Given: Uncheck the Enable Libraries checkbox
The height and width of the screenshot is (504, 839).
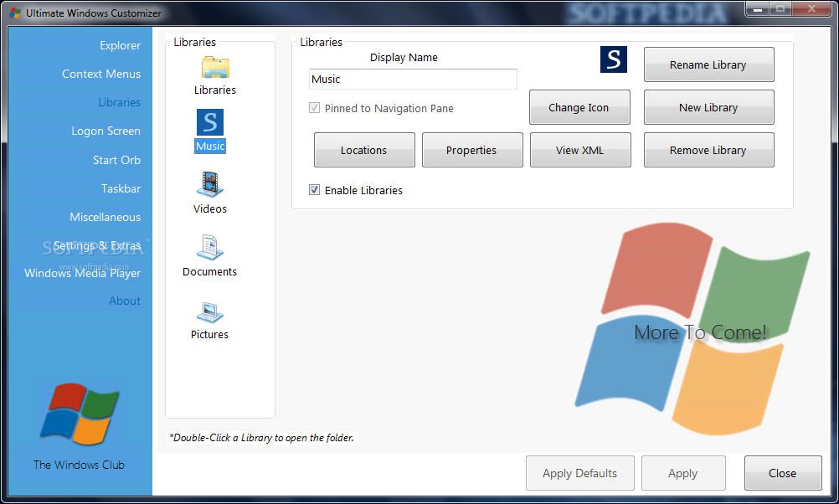Looking at the screenshot, I should 314,190.
